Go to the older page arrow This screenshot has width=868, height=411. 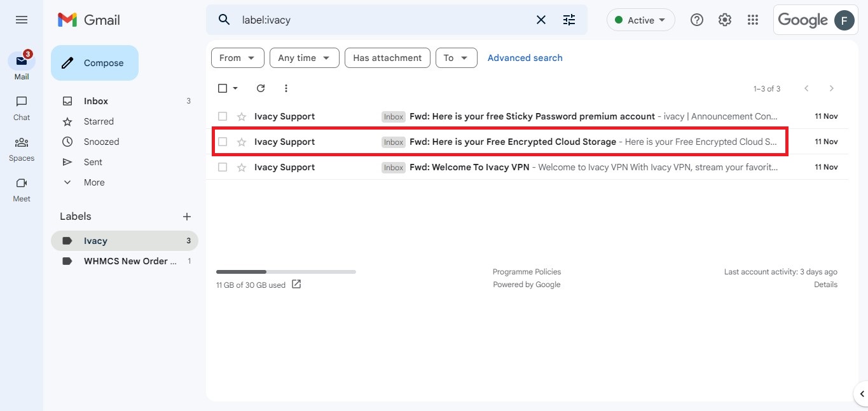coord(831,88)
